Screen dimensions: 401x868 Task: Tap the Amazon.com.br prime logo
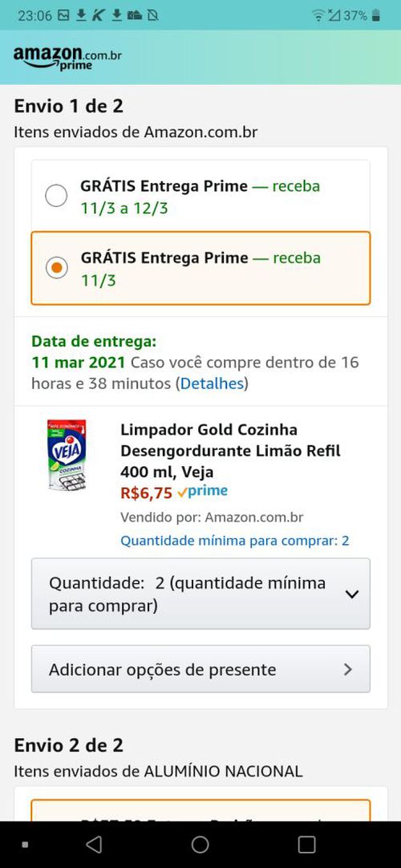[67, 58]
